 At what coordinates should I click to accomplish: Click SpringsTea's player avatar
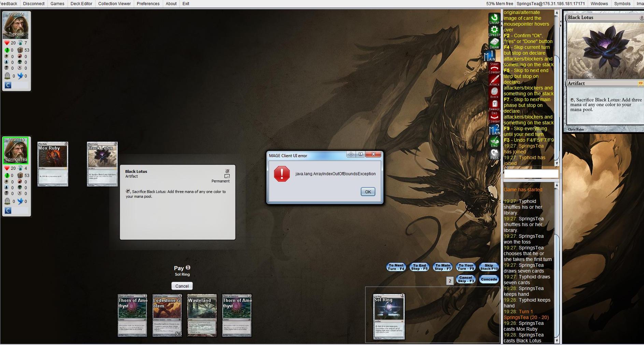pyautogui.click(x=16, y=150)
